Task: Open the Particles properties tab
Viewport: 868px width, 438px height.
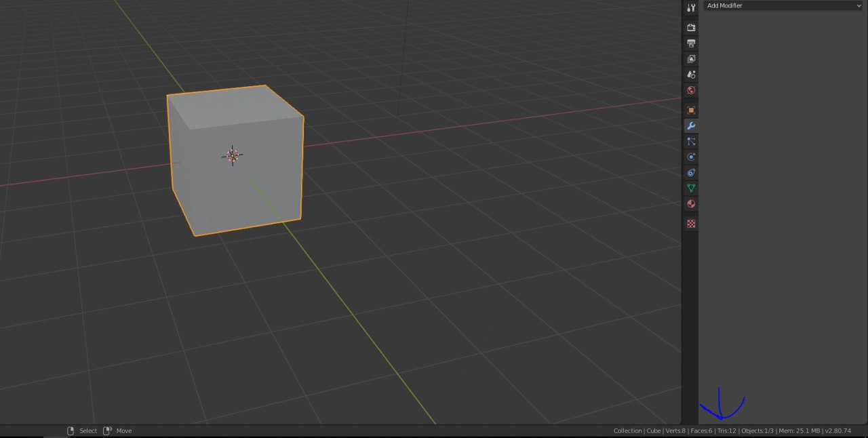Action: pos(691,141)
